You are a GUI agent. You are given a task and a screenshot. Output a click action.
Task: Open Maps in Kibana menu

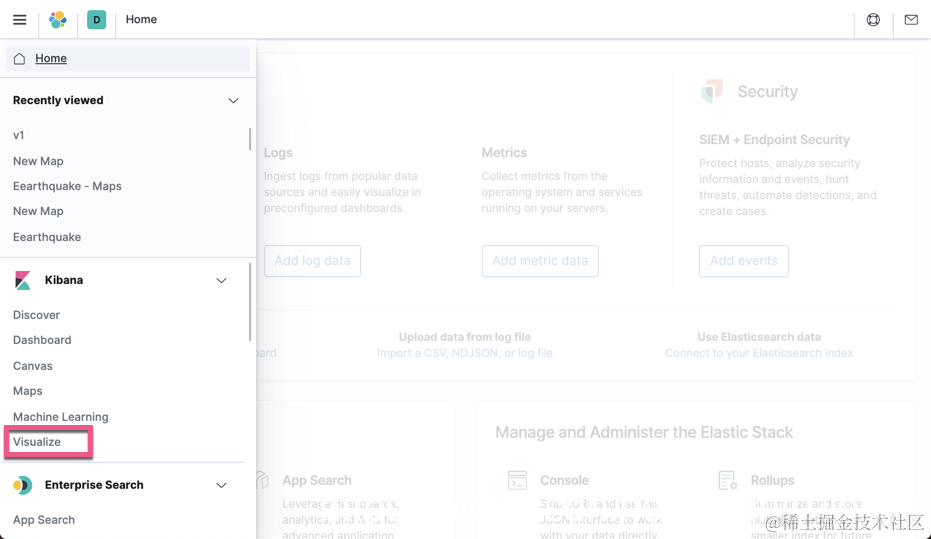28,391
